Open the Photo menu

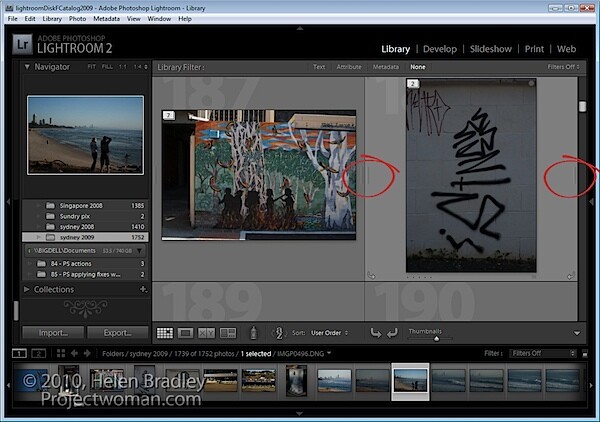[77, 19]
